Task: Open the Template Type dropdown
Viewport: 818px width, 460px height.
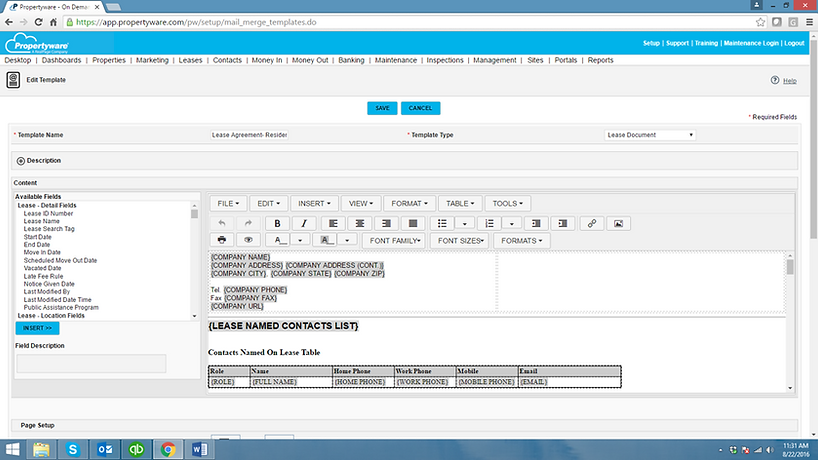Action: [650, 135]
